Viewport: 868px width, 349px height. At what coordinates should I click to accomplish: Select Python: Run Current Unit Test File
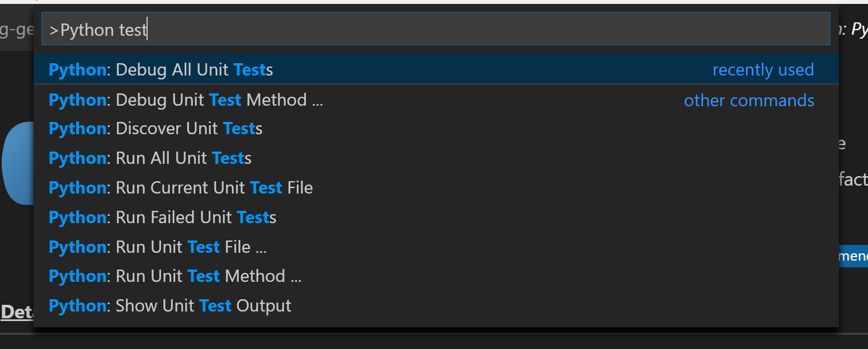tap(179, 187)
